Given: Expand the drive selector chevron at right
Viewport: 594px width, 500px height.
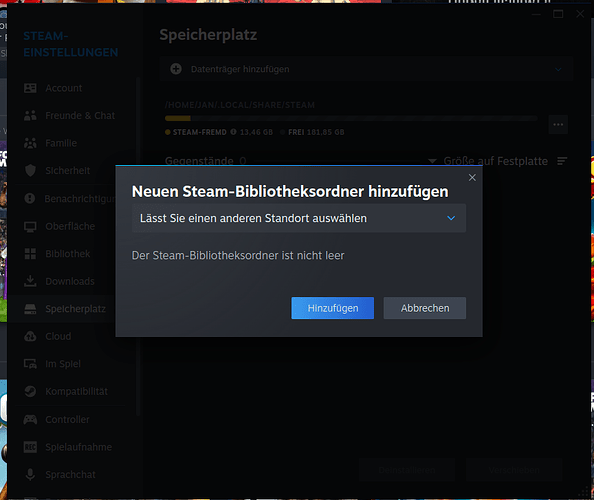Looking at the screenshot, I should click(558, 69).
